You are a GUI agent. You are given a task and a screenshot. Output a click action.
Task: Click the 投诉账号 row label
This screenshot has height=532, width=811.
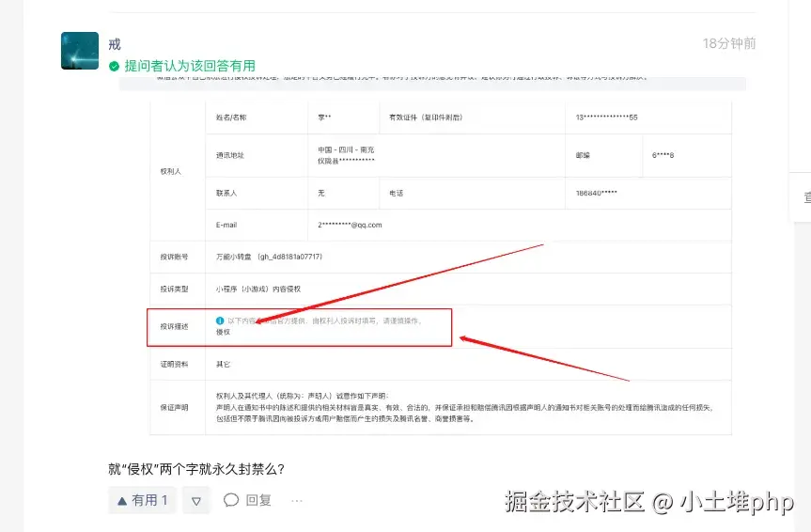pyautogui.click(x=174, y=257)
